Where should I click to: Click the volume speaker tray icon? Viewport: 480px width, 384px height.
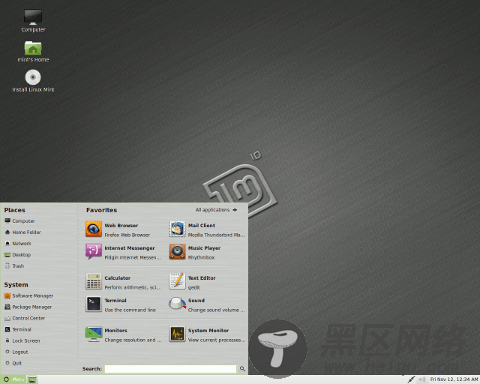[x=422, y=379]
